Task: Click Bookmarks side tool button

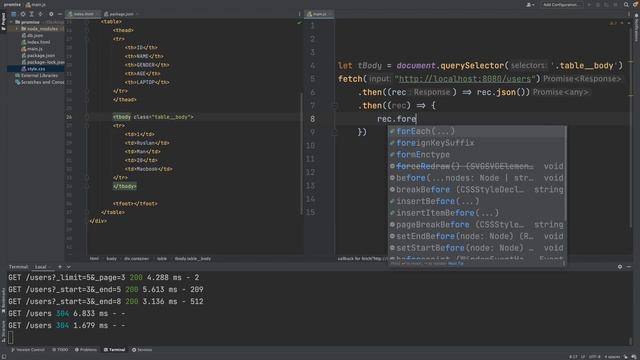Action: 3,301
